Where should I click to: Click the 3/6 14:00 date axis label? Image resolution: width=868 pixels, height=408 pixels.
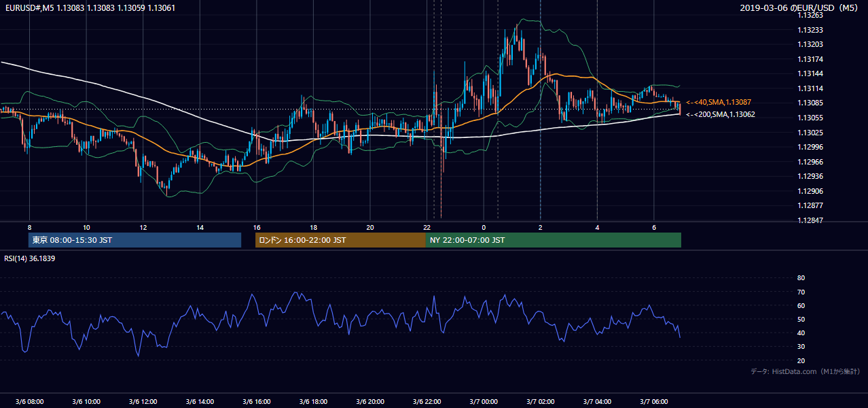tap(200, 402)
